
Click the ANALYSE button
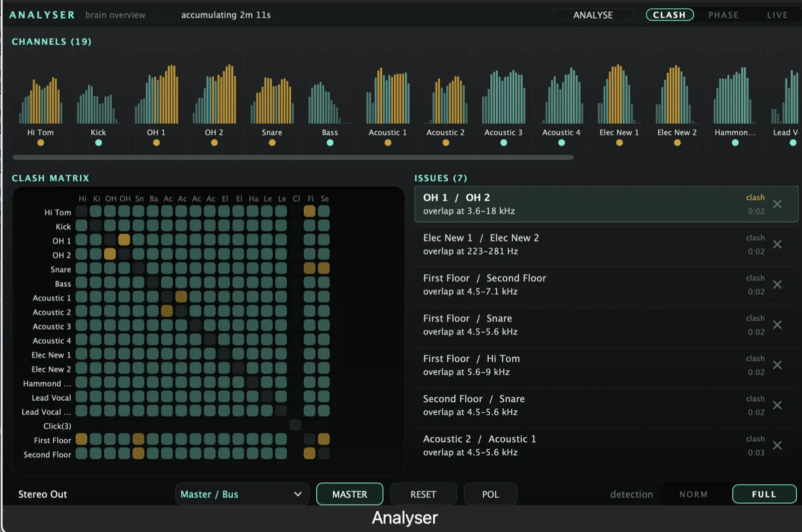coord(593,15)
